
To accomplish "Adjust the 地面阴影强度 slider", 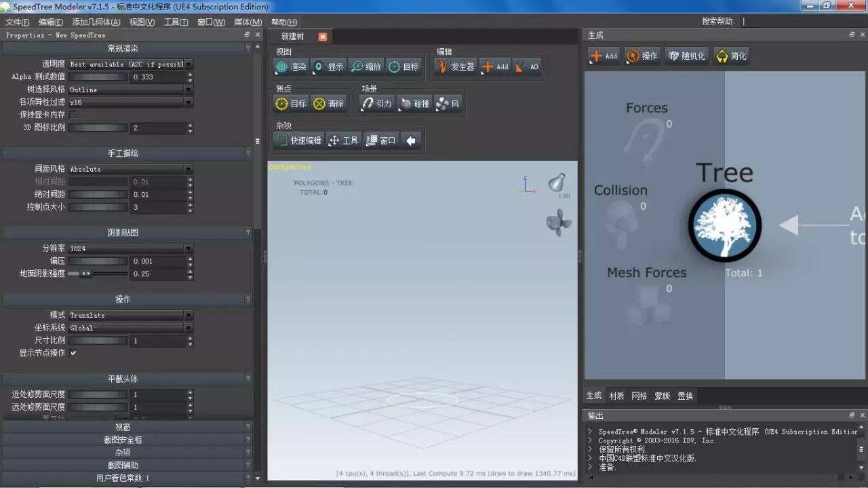I will coord(98,274).
